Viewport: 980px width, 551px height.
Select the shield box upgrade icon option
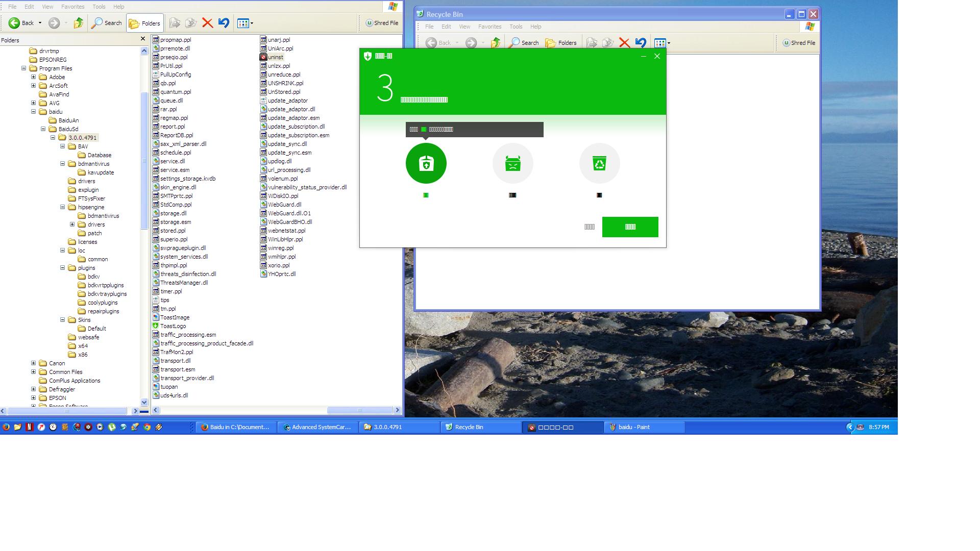[x=426, y=163]
